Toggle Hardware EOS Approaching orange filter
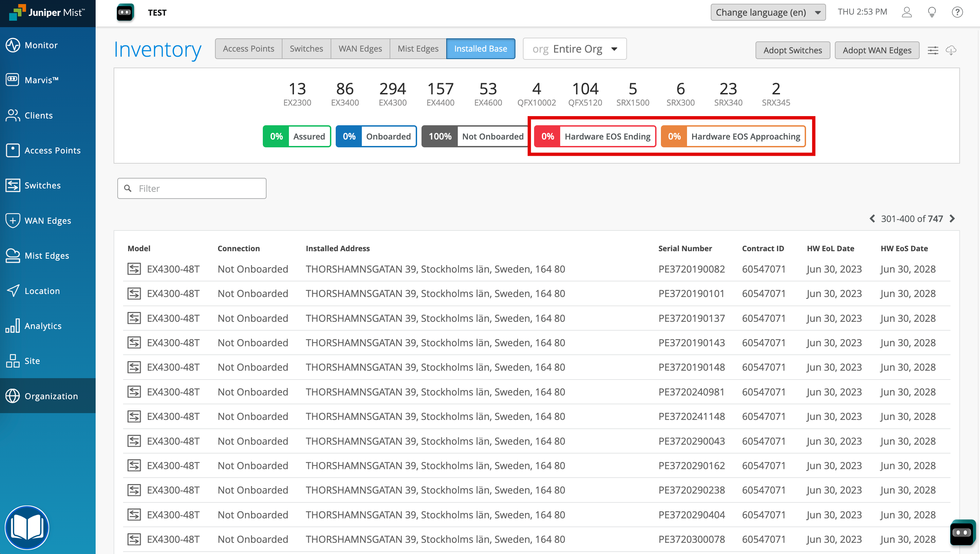The image size is (980, 554). [733, 136]
